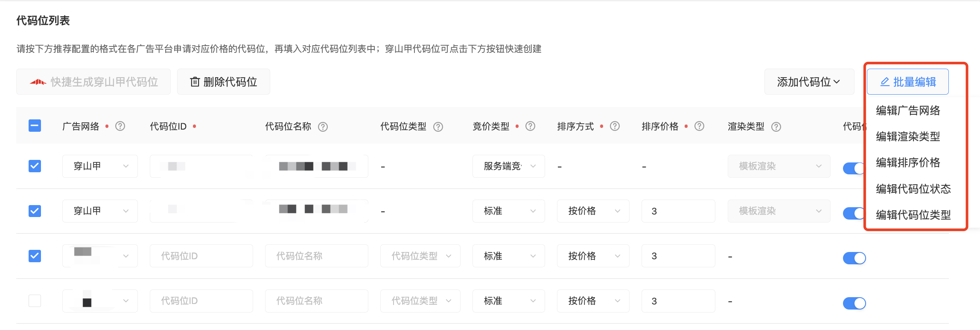The height and width of the screenshot is (330, 980).
Task: Select 编辑广告网络 from batch edit menu
Action: (x=908, y=111)
